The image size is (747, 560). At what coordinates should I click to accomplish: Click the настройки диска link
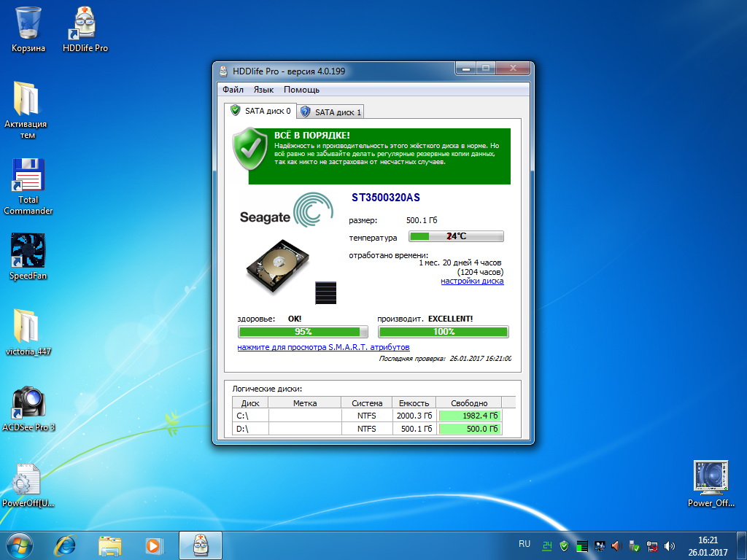click(471, 281)
